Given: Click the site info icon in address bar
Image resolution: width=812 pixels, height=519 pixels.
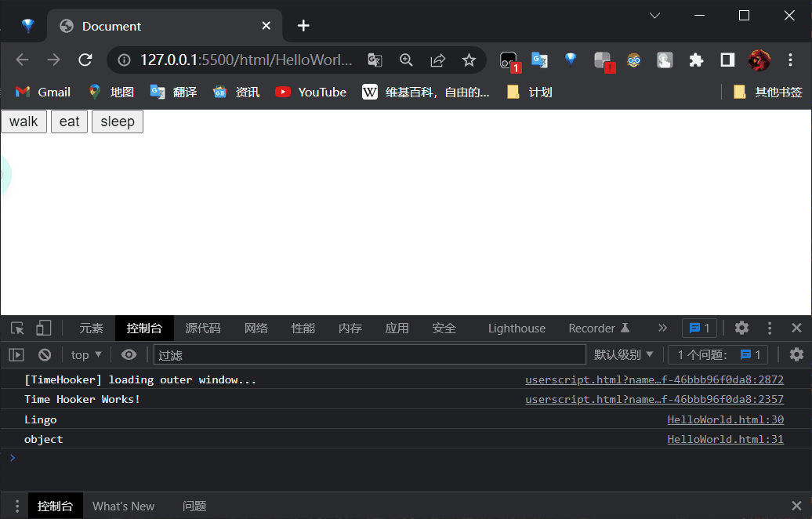Looking at the screenshot, I should 125,60.
